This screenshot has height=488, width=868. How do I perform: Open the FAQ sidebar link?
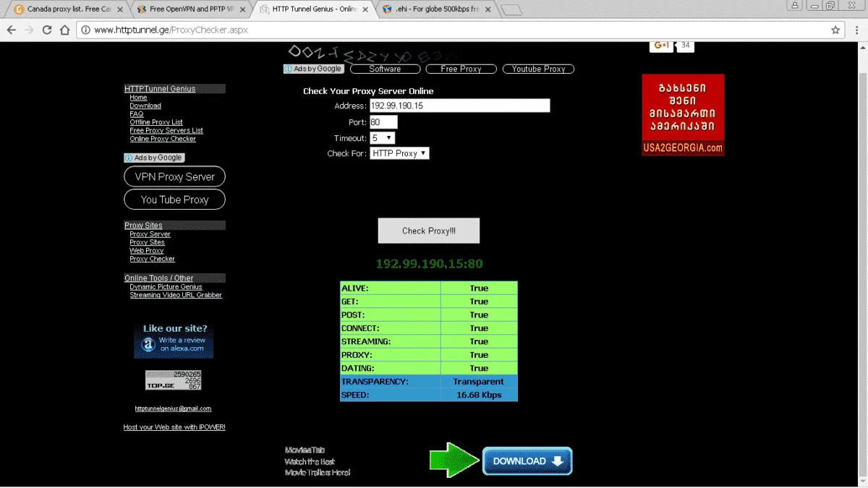coord(137,114)
